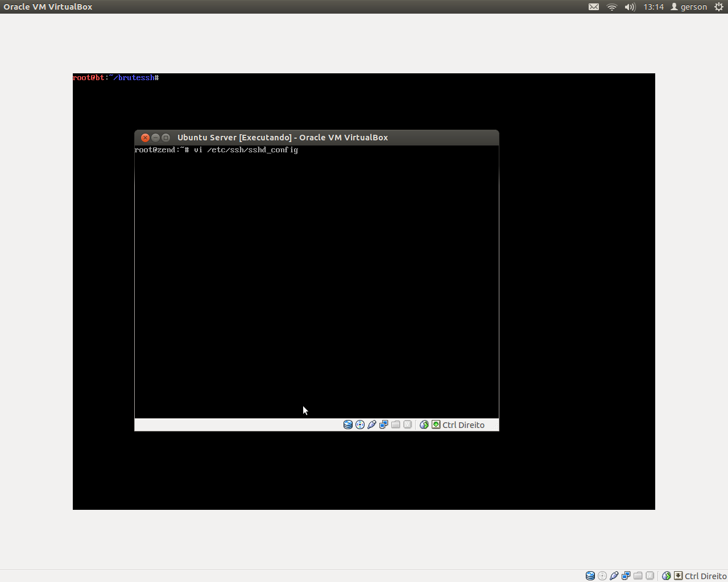Click virtualization chip icon in outer status bar
This screenshot has width=728, height=582.
(x=650, y=576)
